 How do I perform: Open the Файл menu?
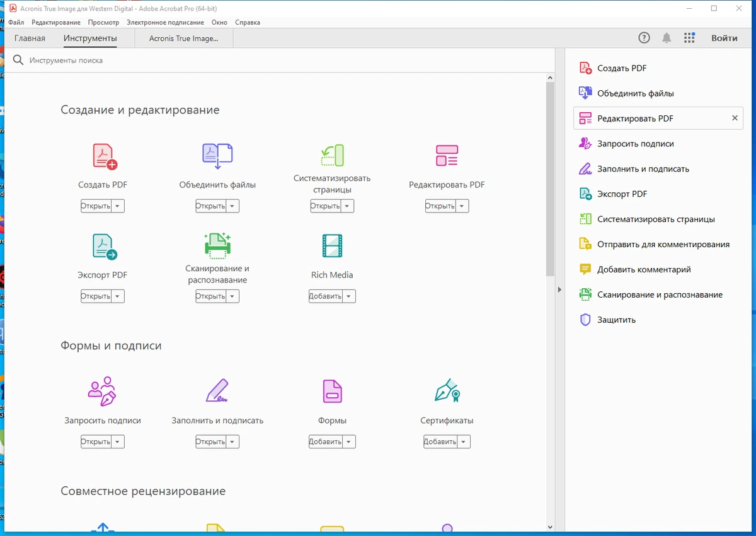coord(16,22)
